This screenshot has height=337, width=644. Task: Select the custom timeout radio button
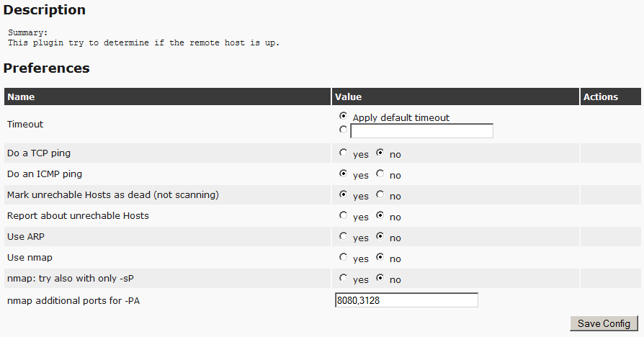(x=343, y=130)
